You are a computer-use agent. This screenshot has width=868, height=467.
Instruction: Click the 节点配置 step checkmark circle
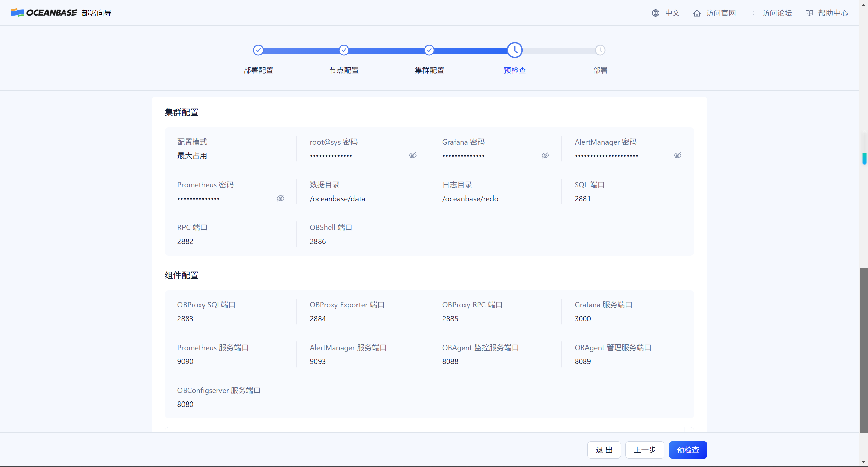click(344, 50)
